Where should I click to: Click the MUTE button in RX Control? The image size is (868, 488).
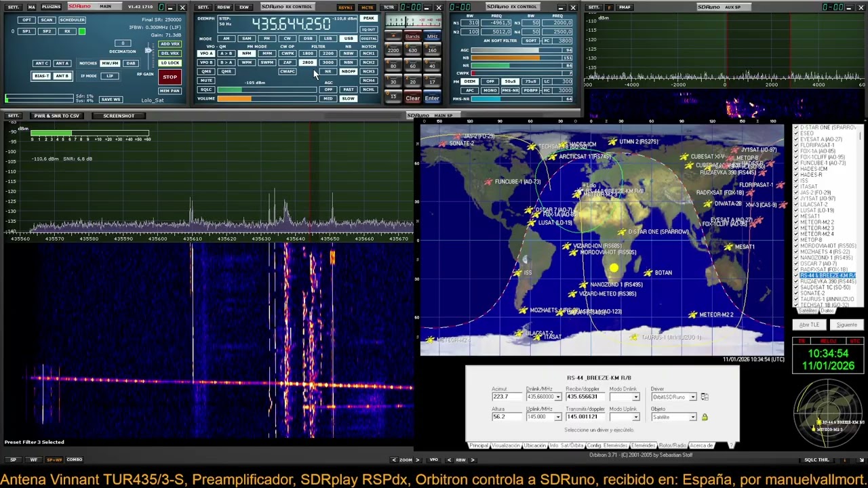(x=205, y=81)
